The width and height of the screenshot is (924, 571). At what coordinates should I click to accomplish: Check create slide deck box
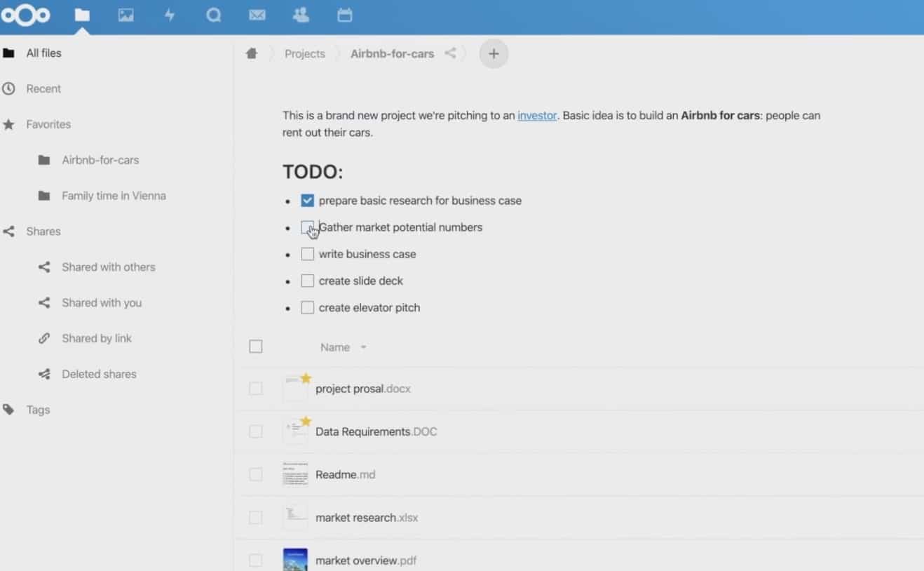coord(307,281)
